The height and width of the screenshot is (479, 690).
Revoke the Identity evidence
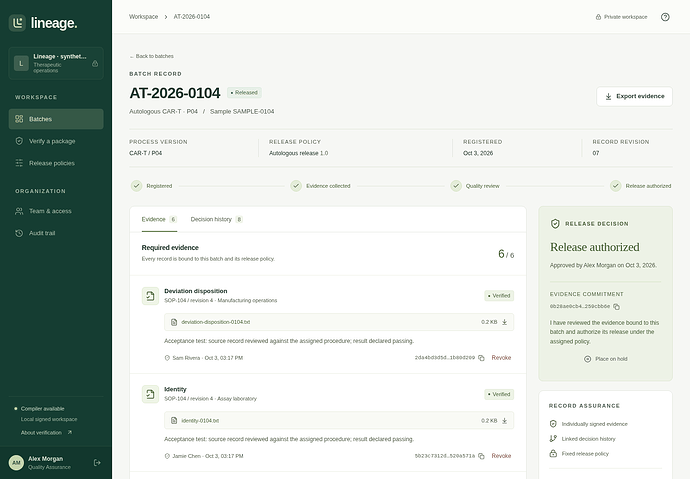point(501,456)
